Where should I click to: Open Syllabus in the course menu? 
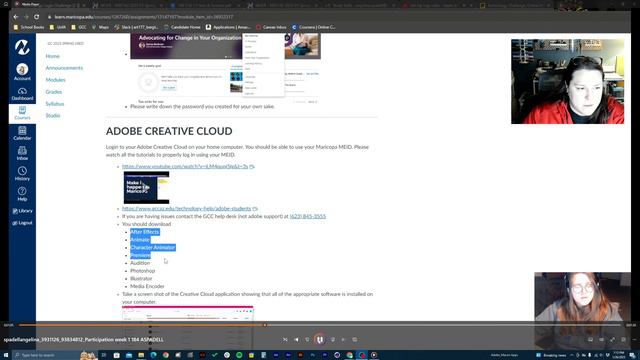point(55,104)
